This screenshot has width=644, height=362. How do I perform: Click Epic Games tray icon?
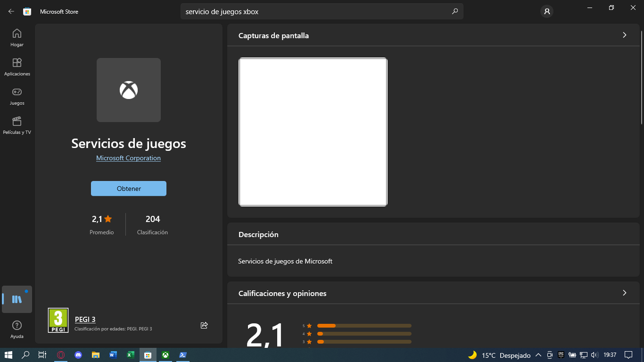click(x=561, y=355)
